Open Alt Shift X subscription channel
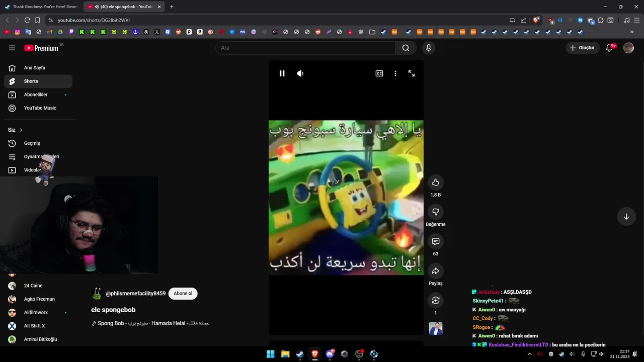The image size is (644, 362). click(x=38, y=326)
